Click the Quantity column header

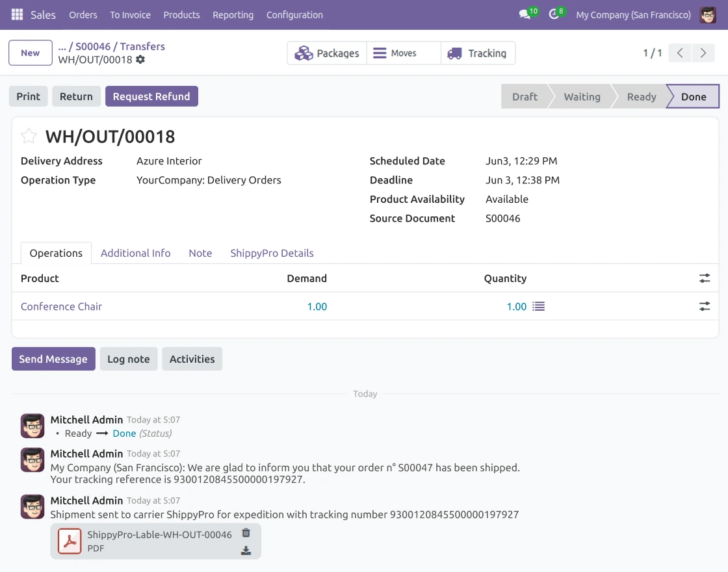(x=505, y=278)
